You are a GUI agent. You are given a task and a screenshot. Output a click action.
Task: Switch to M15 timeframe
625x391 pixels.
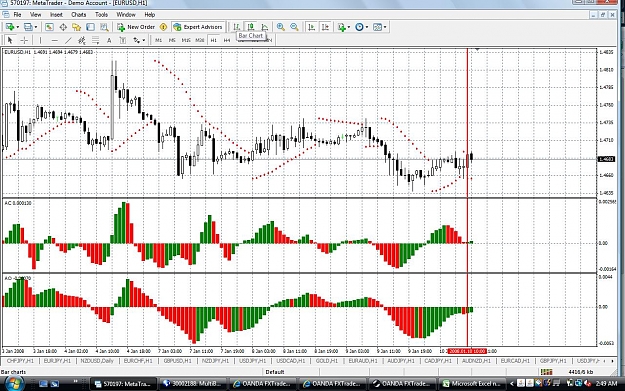pyautogui.click(x=186, y=40)
